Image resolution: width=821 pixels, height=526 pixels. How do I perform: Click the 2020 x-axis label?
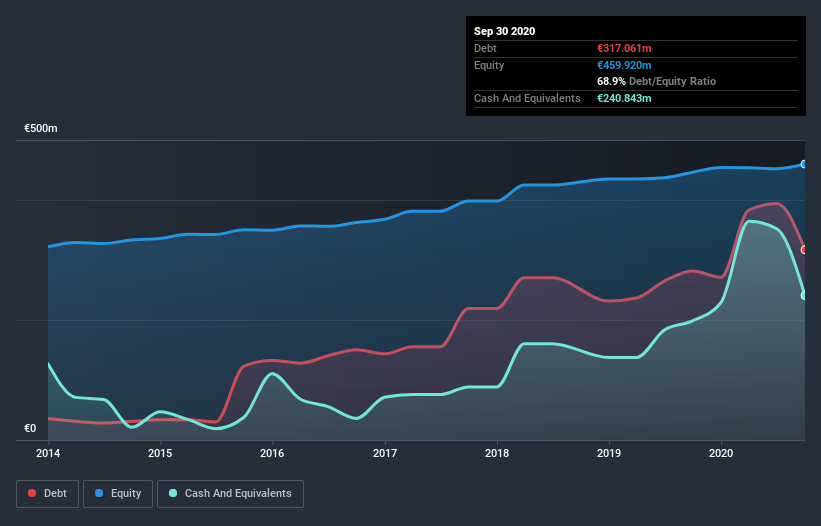pos(721,453)
